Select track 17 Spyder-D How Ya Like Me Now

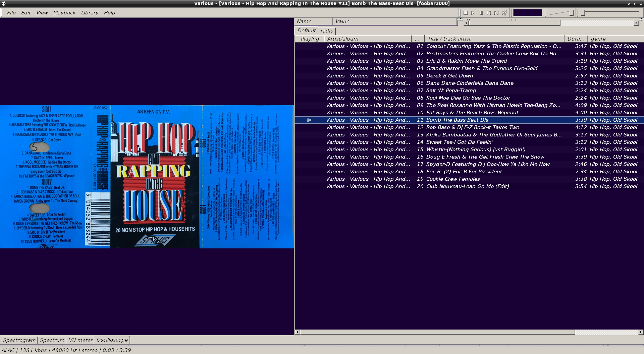click(x=469, y=164)
